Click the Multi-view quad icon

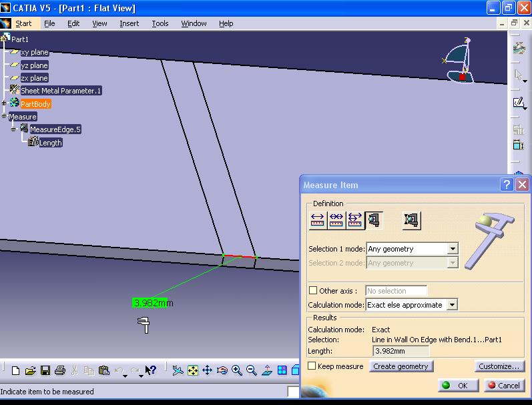point(282,370)
